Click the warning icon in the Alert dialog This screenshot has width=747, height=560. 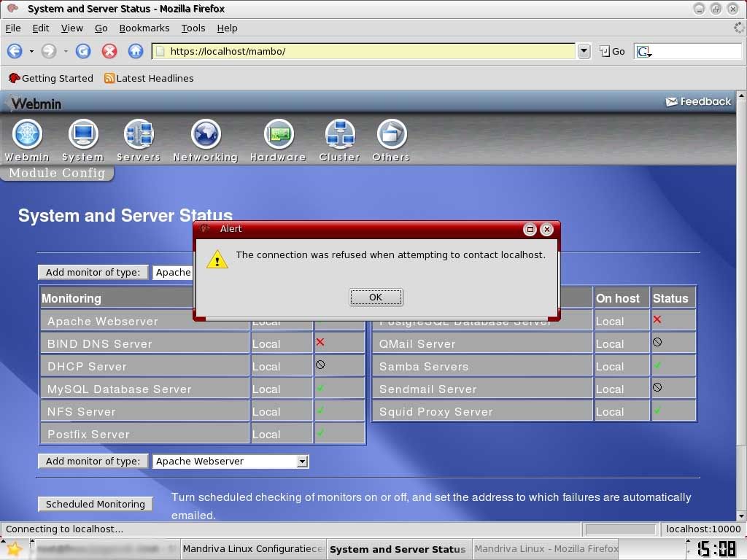[x=217, y=259]
